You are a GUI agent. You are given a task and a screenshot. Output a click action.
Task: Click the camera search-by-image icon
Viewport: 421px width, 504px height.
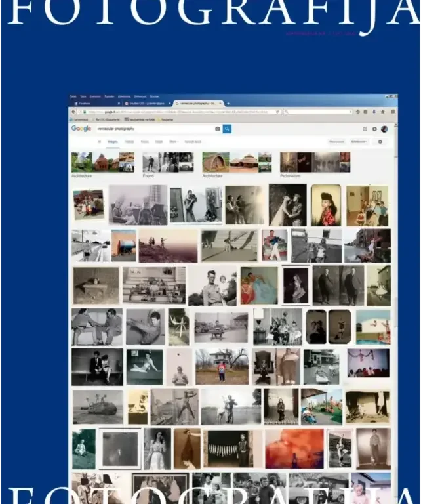(218, 129)
